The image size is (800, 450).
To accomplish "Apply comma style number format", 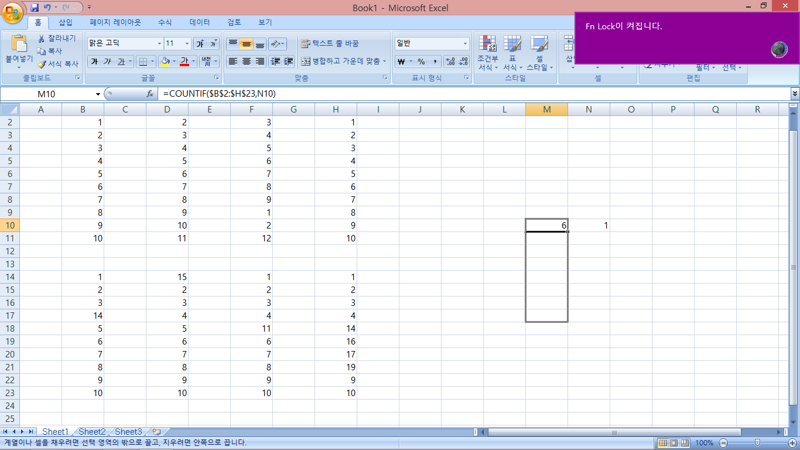I will point(435,62).
